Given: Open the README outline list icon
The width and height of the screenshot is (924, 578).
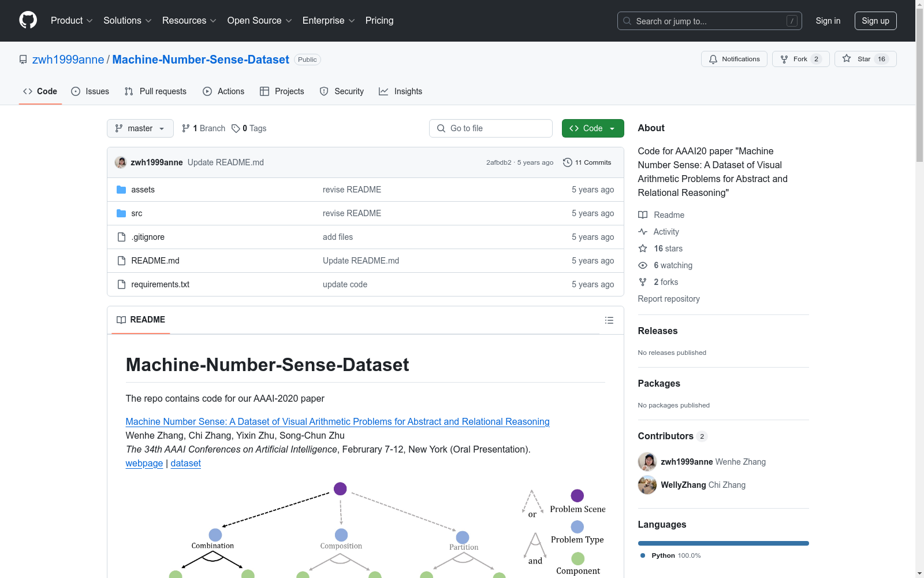Looking at the screenshot, I should pyautogui.click(x=609, y=320).
